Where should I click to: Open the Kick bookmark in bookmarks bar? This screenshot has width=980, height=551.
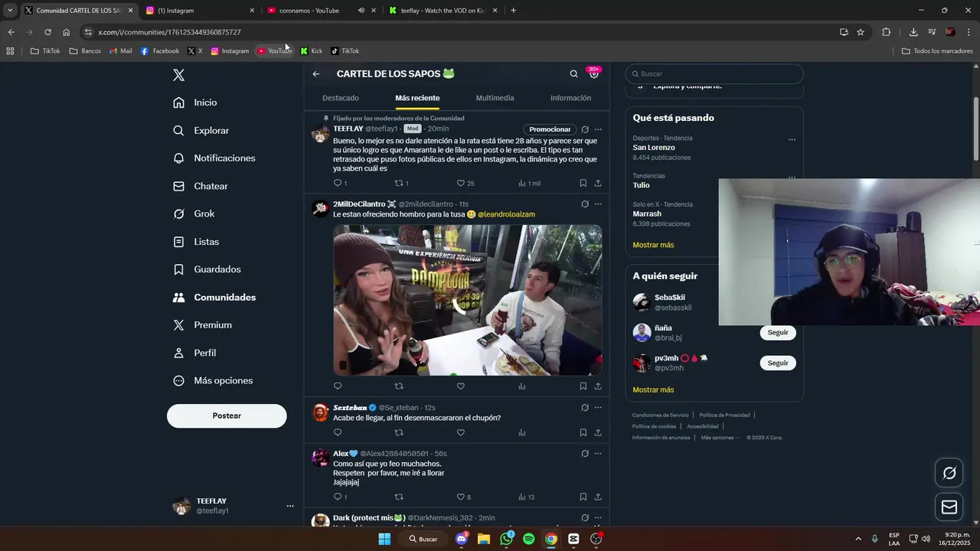point(311,51)
